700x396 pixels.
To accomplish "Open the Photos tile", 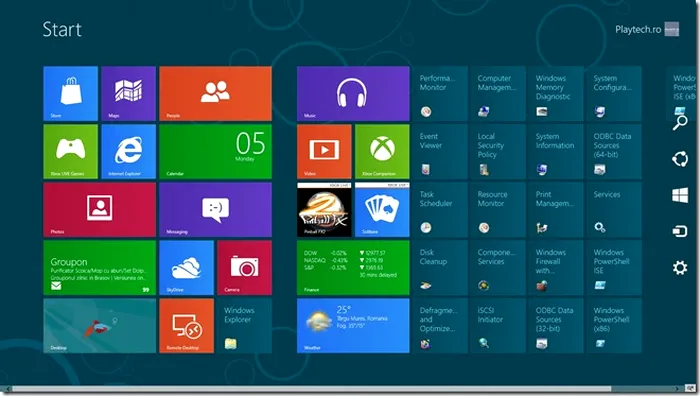I will tap(100, 209).
